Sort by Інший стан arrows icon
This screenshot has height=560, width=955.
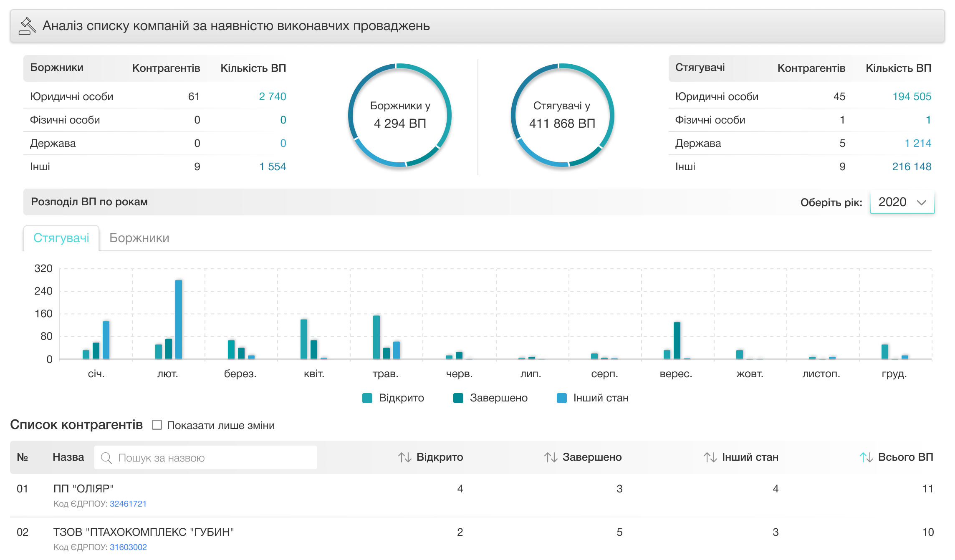tap(710, 457)
